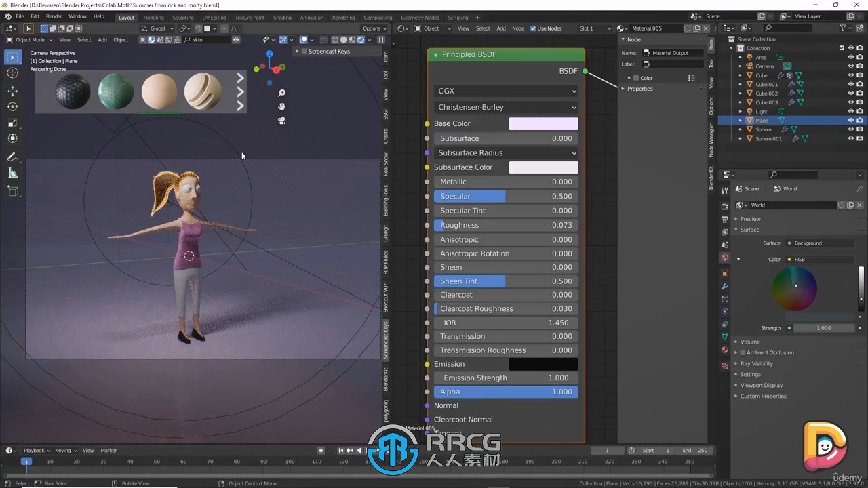868x488 pixels.
Task: Open the Global transform orientation dropdown
Action: [157, 28]
